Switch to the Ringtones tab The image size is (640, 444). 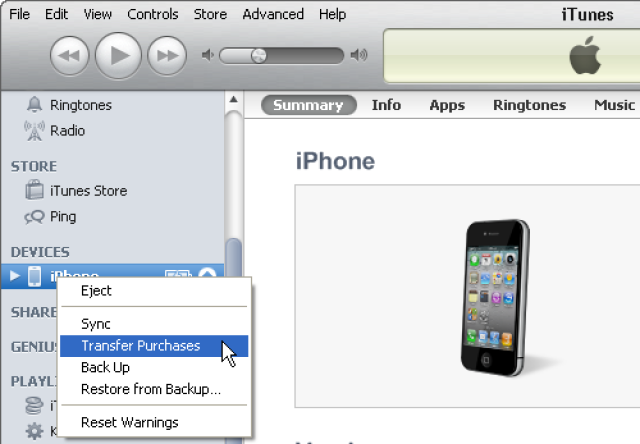point(529,105)
